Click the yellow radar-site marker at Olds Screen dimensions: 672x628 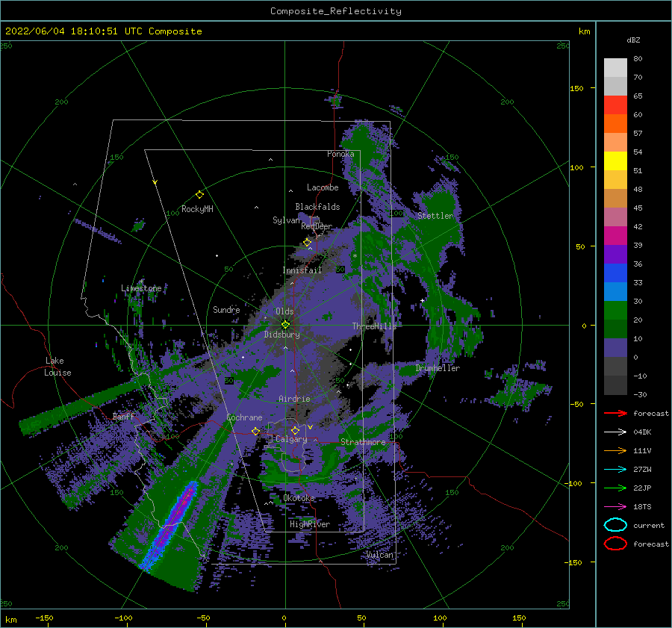point(285,325)
